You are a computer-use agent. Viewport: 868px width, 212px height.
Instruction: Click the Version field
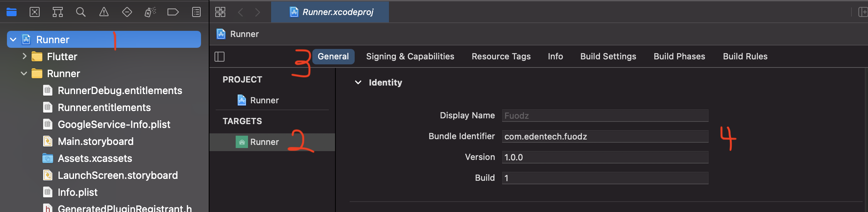[x=605, y=157]
